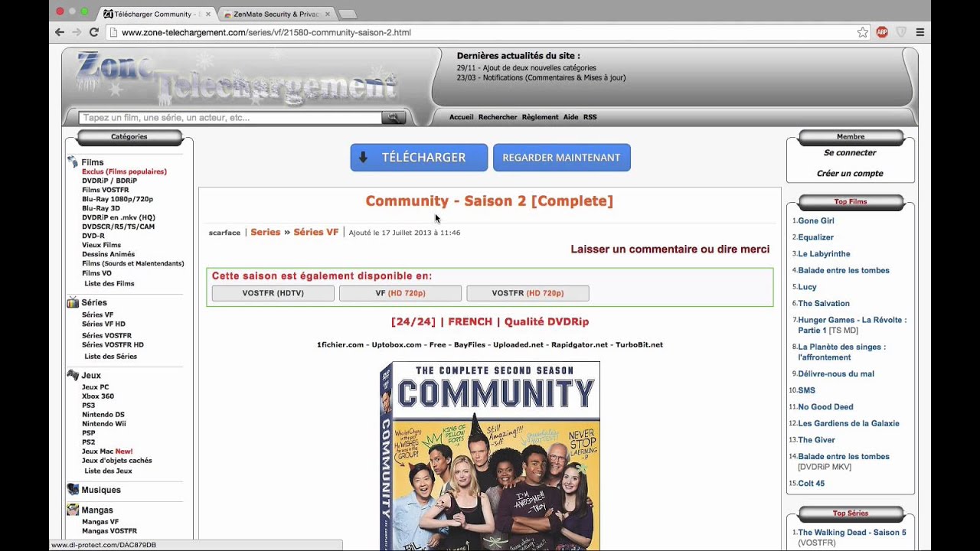Click Se connecter in Membre panel
The width and height of the screenshot is (980, 551).
tap(850, 152)
